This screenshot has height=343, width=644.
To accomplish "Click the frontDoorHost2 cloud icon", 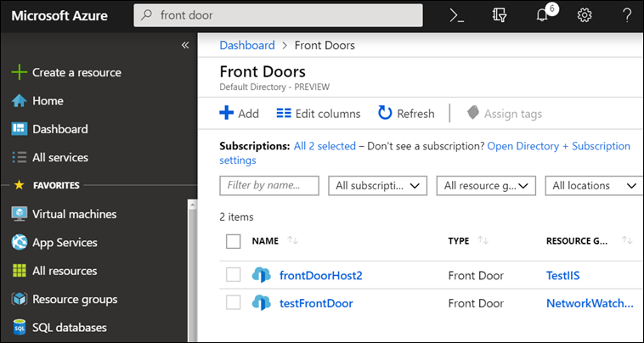I will 261,275.
